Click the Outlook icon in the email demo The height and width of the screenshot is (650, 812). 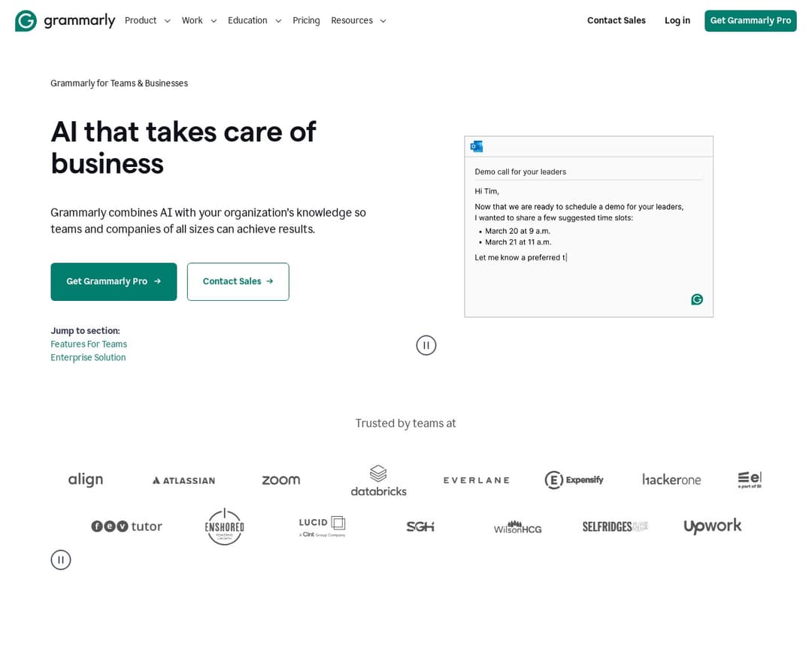(476, 146)
